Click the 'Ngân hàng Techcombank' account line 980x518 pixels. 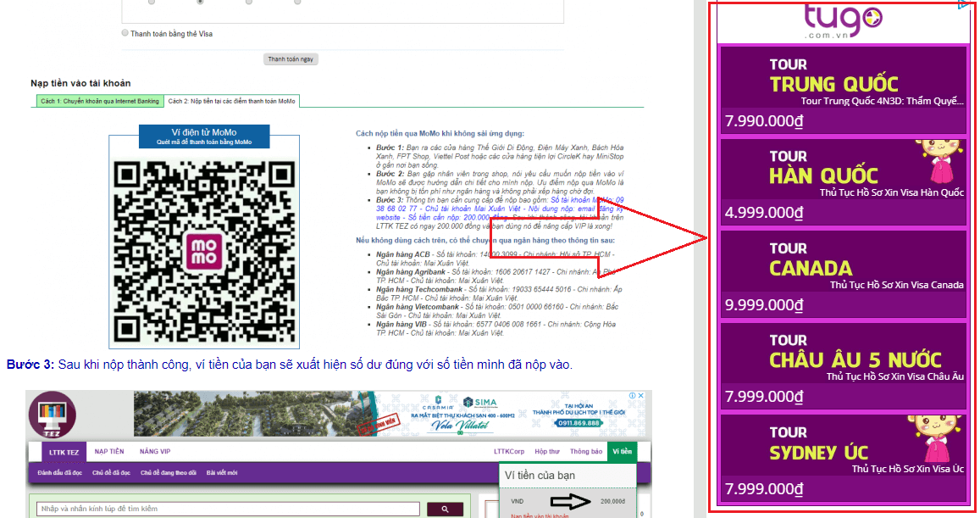(500, 293)
